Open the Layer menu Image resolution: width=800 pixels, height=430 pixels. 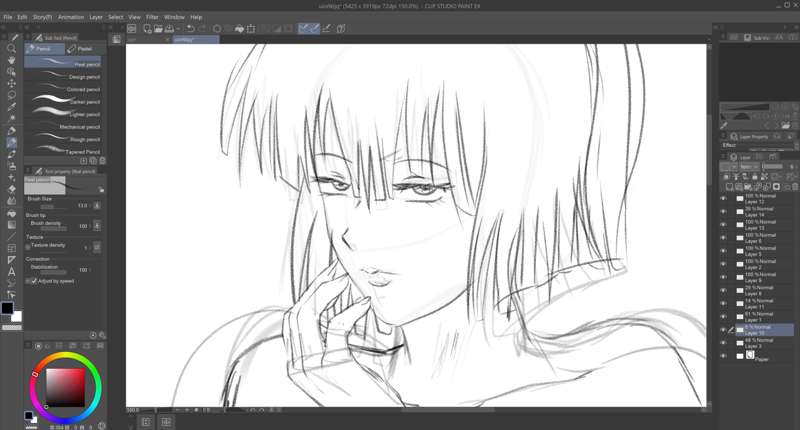point(96,17)
